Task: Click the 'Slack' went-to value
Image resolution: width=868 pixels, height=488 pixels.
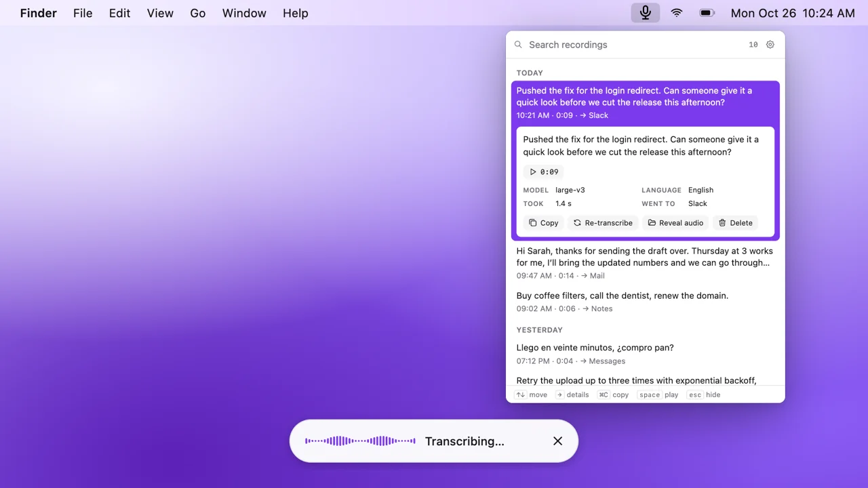Action: [x=698, y=204]
